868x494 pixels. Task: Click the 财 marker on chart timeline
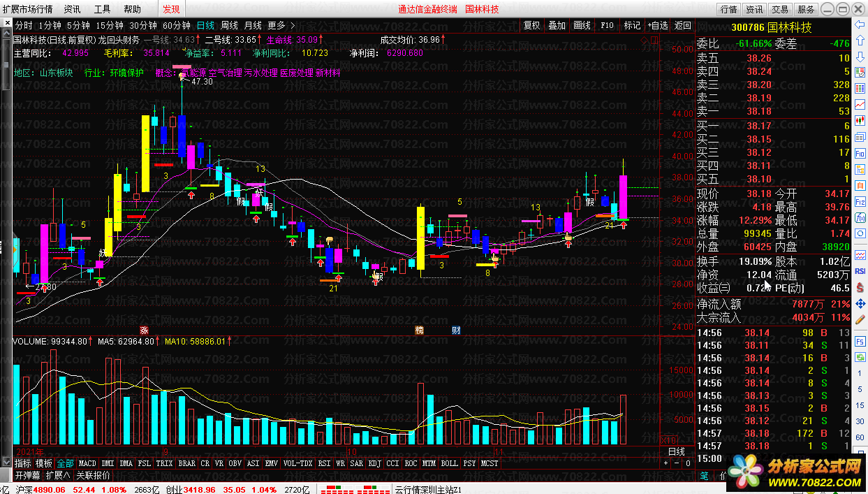coord(455,330)
